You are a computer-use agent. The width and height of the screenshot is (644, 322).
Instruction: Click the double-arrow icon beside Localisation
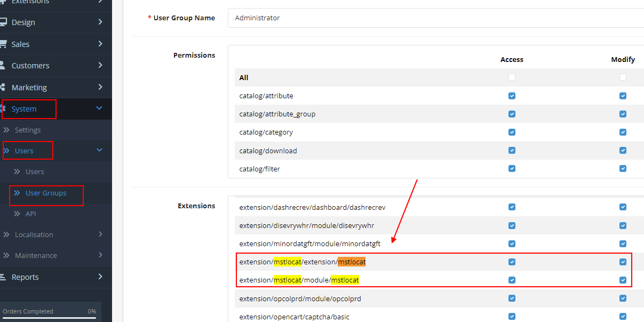[x=6, y=234]
